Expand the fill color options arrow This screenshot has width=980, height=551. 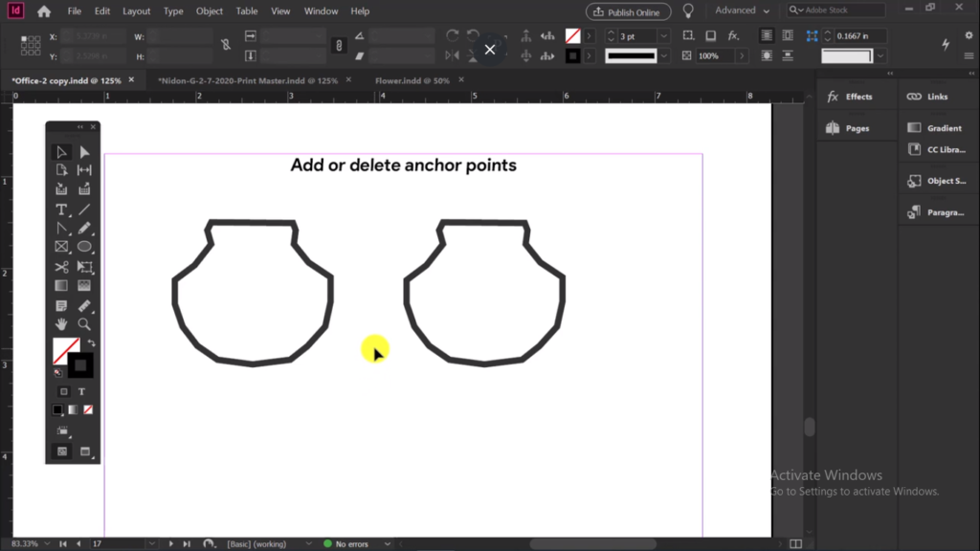pyautogui.click(x=589, y=36)
